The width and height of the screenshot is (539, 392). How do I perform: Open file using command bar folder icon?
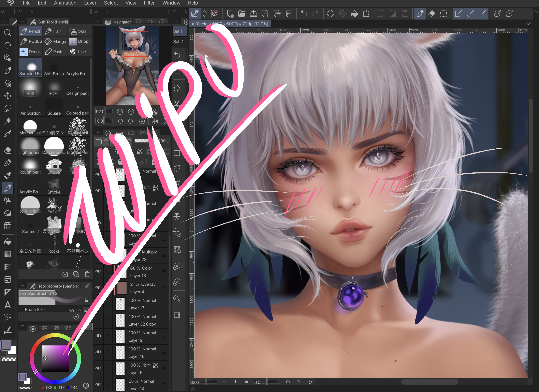[x=242, y=14]
